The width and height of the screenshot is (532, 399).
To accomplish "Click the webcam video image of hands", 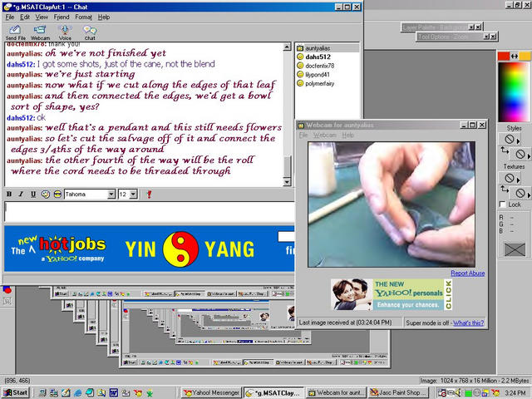I will pyautogui.click(x=392, y=204).
